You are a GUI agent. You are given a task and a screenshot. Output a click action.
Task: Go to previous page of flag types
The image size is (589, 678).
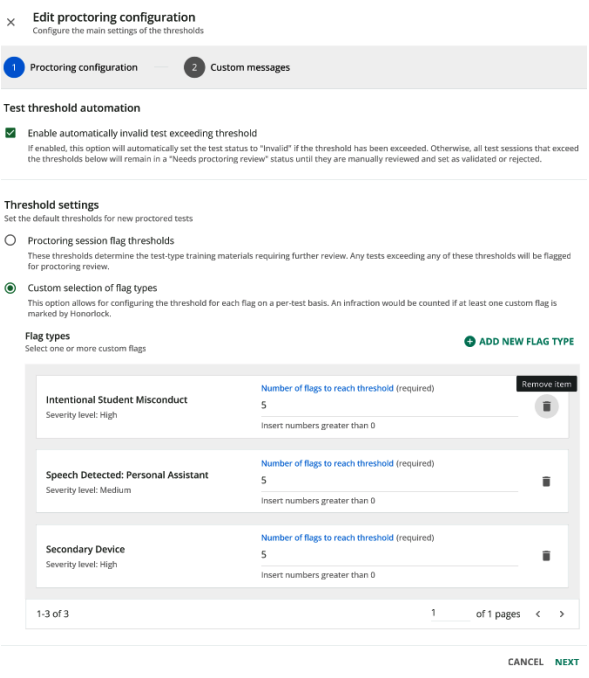tap(538, 614)
